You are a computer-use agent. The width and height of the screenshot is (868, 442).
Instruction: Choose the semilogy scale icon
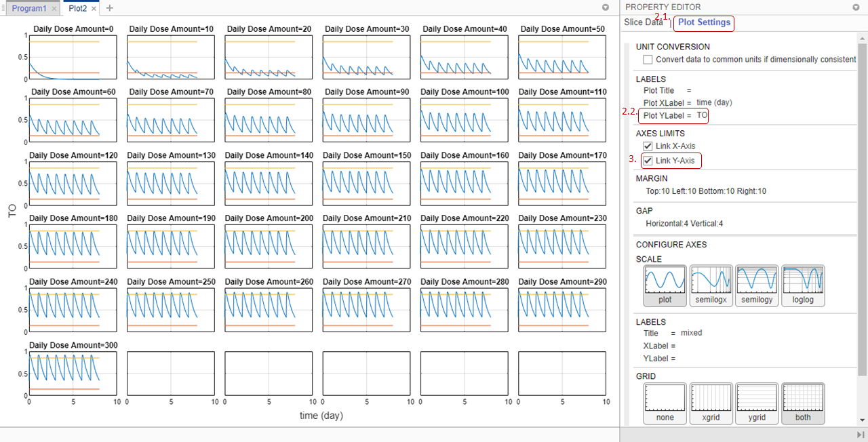[757, 285]
